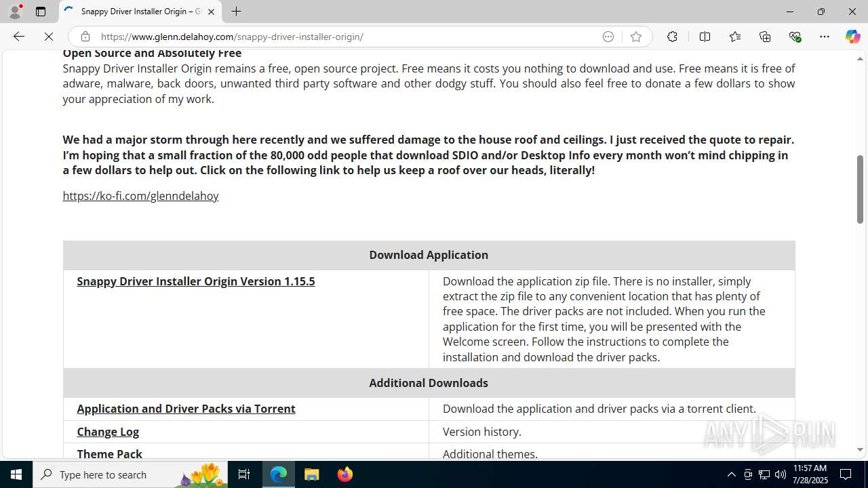Image resolution: width=868 pixels, height=488 pixels.
Task: Click the scrollbar up arrow
Action: [x=860, y=58]
